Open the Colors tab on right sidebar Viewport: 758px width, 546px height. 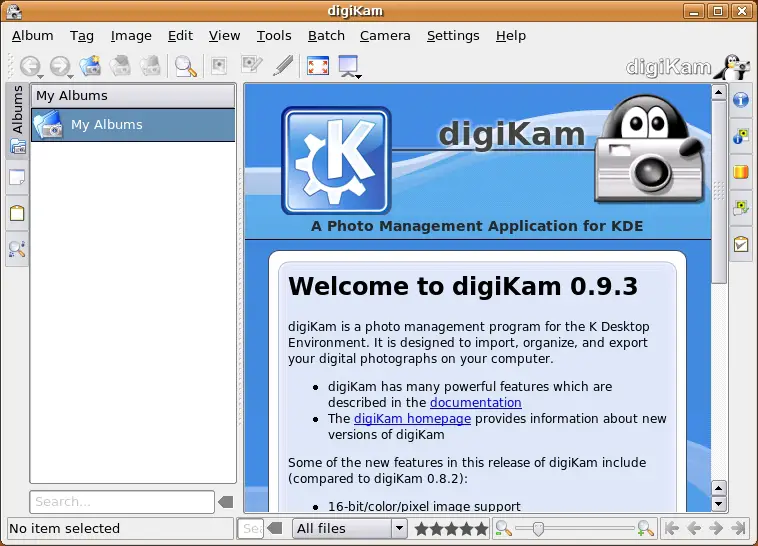point(741,172)
